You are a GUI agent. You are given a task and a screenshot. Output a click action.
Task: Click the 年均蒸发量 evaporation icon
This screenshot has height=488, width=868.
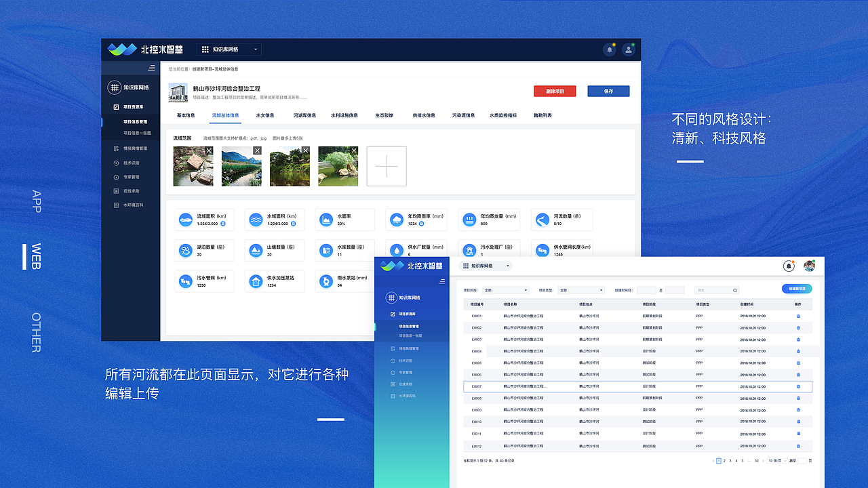(469, 220)
